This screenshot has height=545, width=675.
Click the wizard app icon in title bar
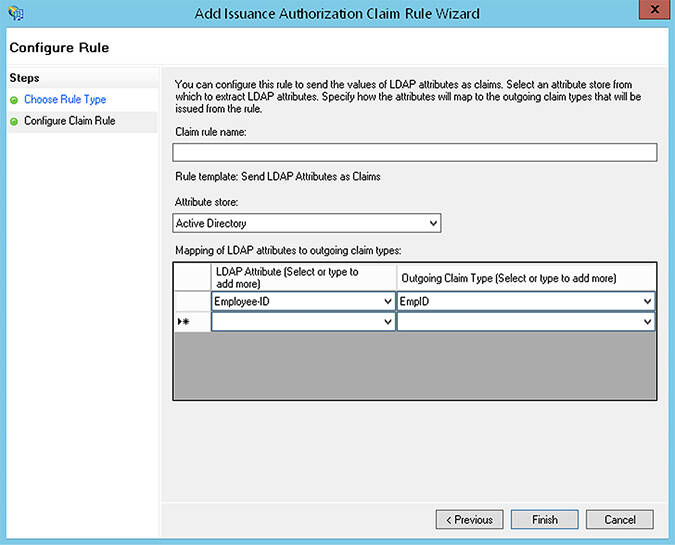(x=16, y=13)
